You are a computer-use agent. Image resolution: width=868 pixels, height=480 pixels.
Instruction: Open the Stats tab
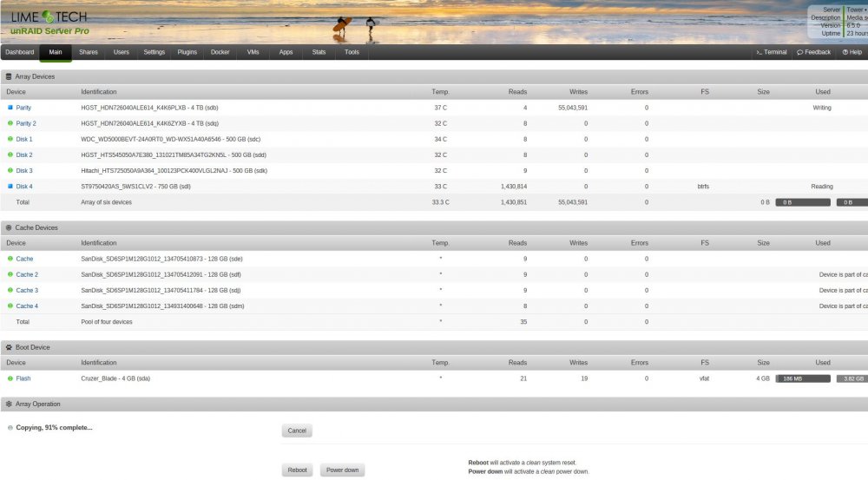[x=319, y=52]
